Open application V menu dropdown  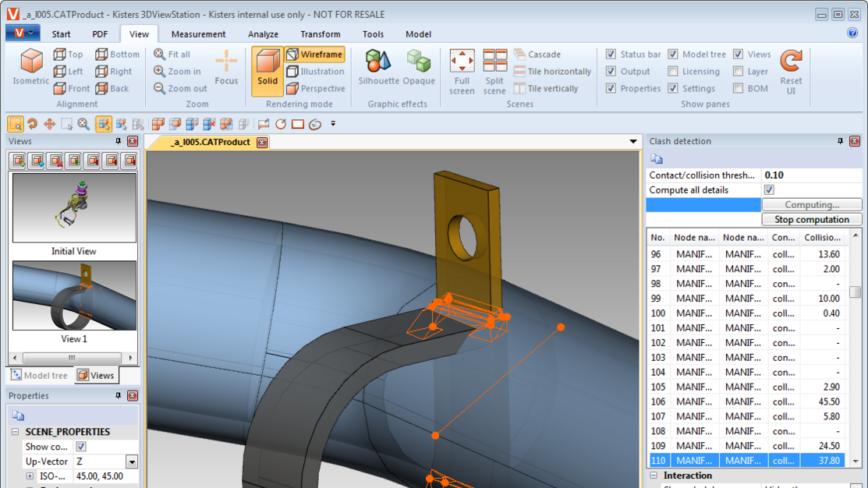pyautogui.click(x=23, y=34)
